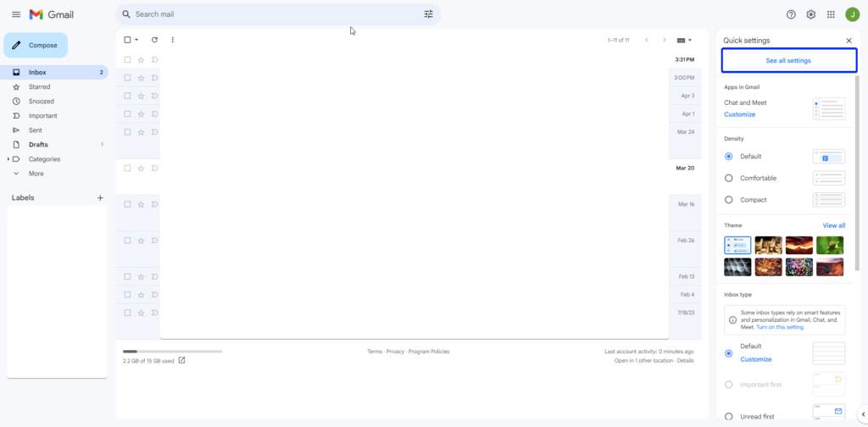Select the Comfortable density option
868x427 pixels.
click(x=729, y=178)
